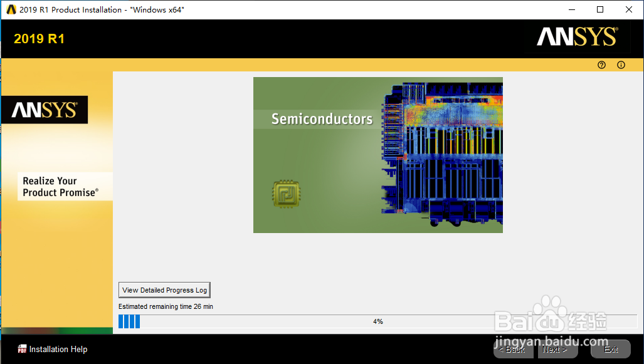Click the '4%' progress percentage text
The image size is (644, 364).
point(378,322)
